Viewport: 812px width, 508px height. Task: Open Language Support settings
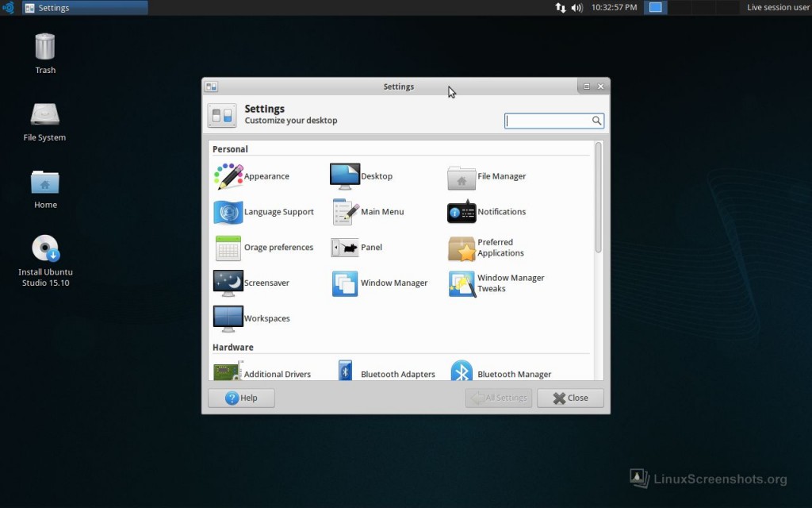click(228, 212)
